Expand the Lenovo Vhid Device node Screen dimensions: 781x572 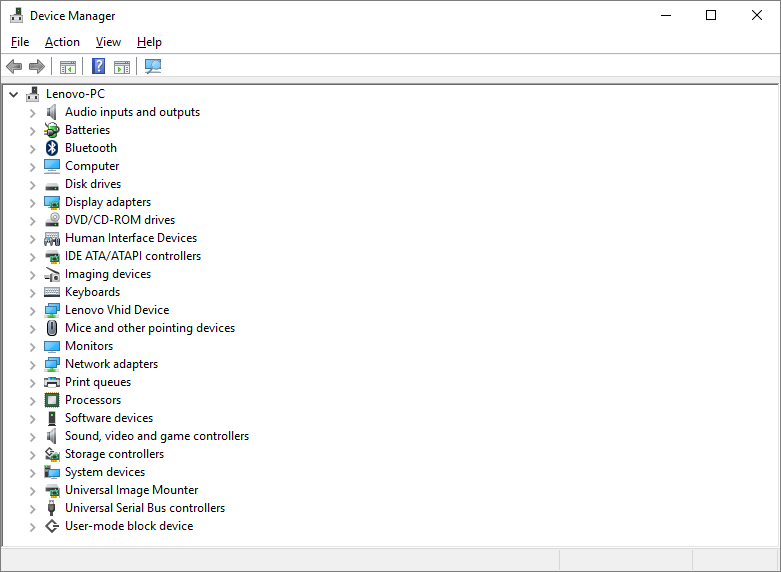pyautogui.click(x=32, y=311)
